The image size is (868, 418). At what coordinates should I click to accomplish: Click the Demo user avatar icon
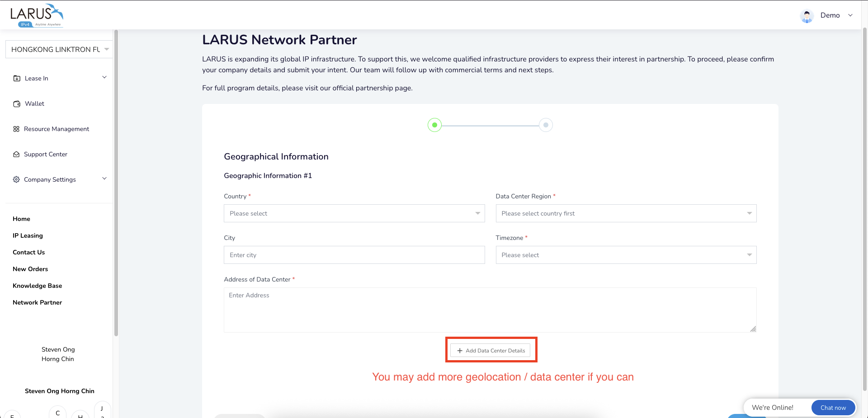[807, 16]
